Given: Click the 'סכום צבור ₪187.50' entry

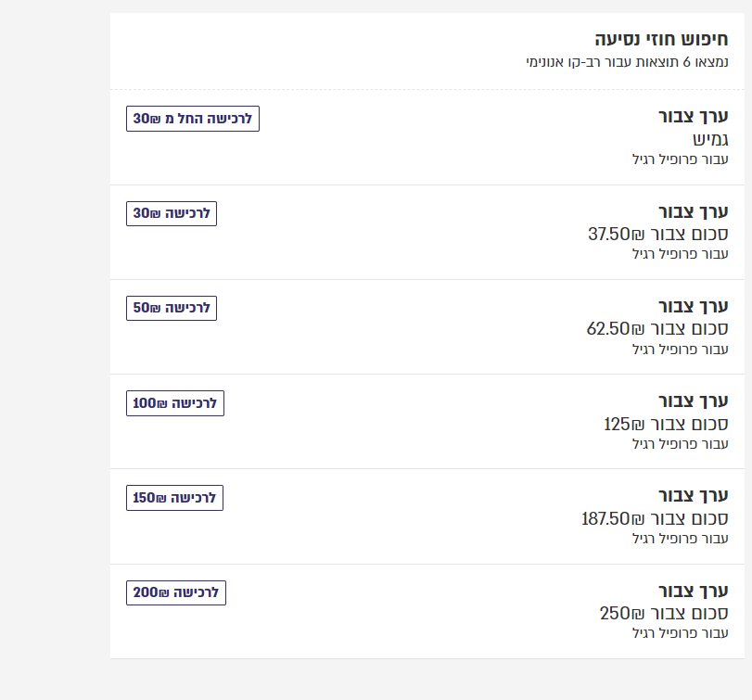Looking at the screenshot, I should pos(655,518).
